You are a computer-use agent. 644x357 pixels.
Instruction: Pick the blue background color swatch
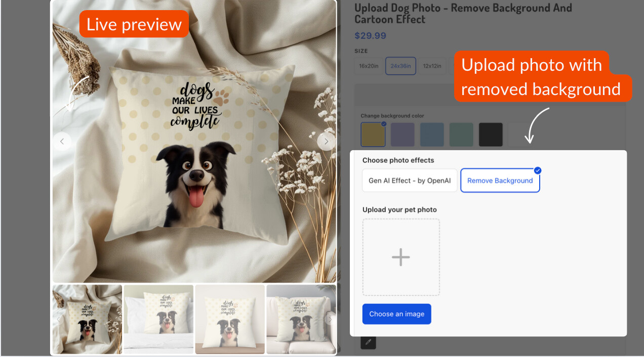tap(432, 135)
